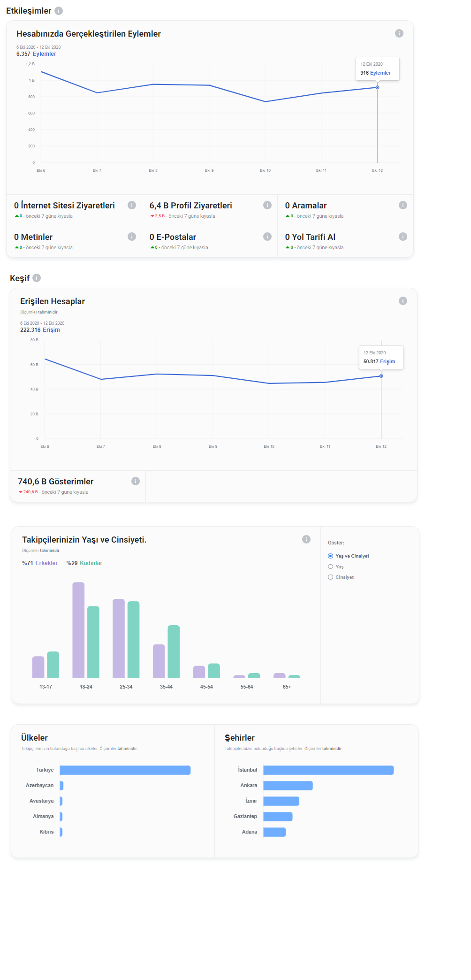Open the Aramalar info icon
471x980 pixels.
click(x=403, y=205)
